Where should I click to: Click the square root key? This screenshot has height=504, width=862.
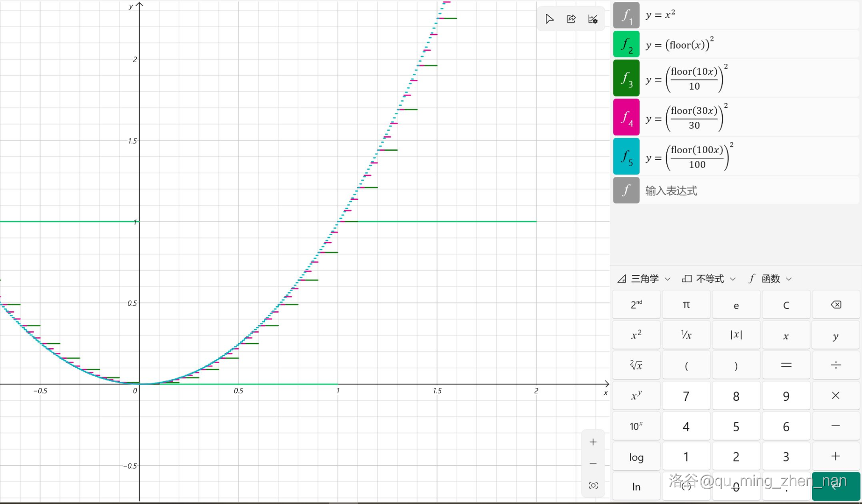pyautogui.click(x=636, y=365)
